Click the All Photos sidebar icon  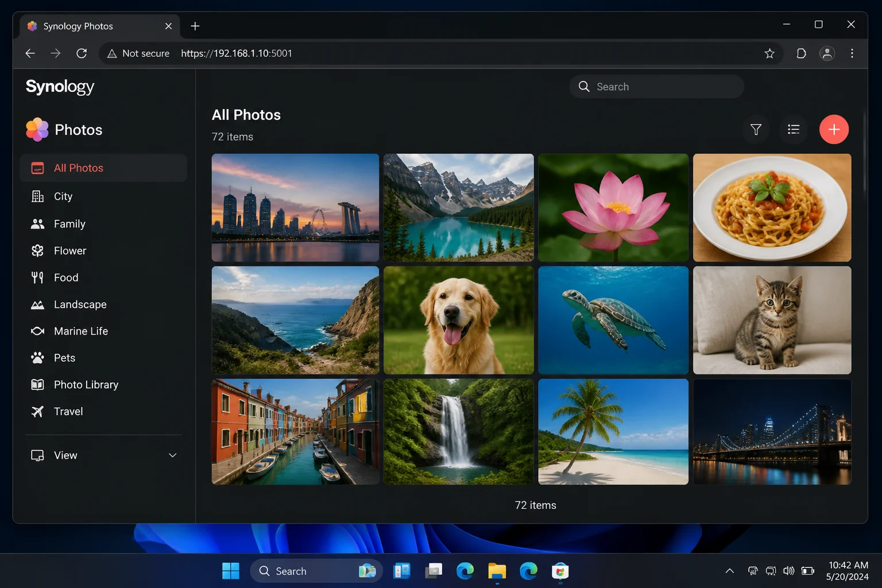(x=37, y=168)
